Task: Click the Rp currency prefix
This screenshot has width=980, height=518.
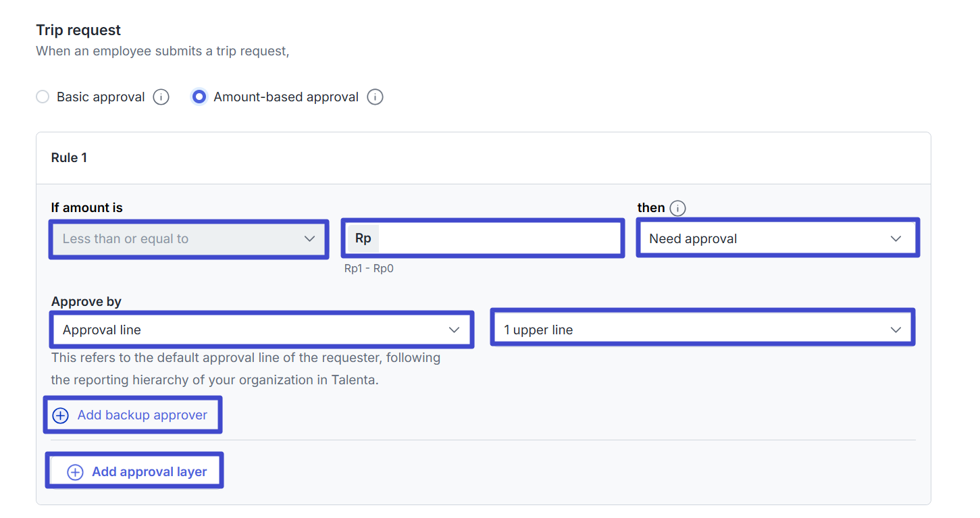Action: pos(363,239)
